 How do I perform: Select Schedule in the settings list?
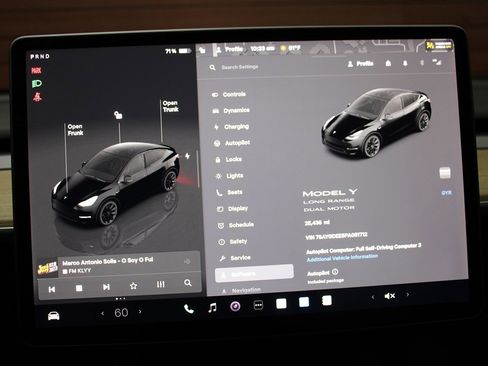235,225
